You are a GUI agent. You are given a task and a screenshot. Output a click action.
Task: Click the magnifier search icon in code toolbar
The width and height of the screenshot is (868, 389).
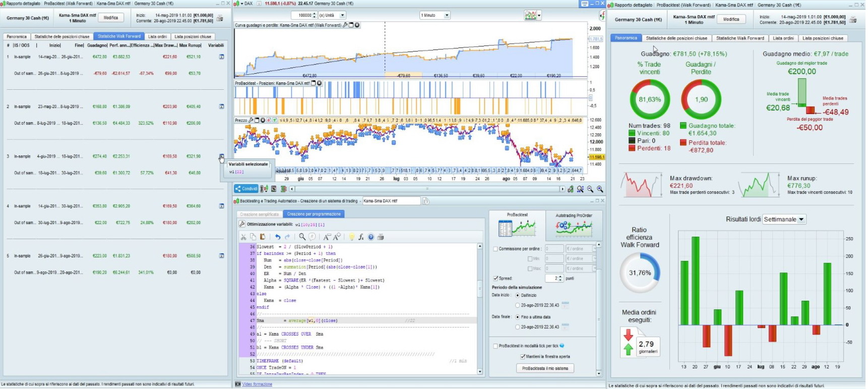302,237
